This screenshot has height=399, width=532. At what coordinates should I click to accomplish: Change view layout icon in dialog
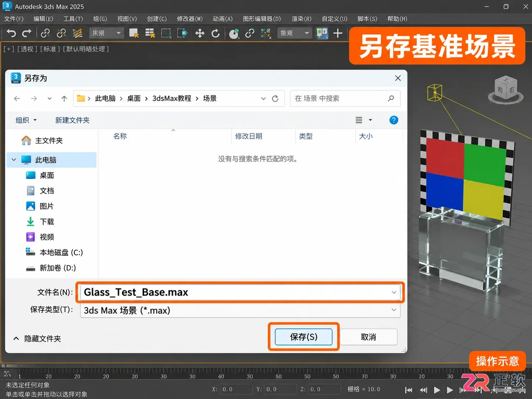(359, 120)
